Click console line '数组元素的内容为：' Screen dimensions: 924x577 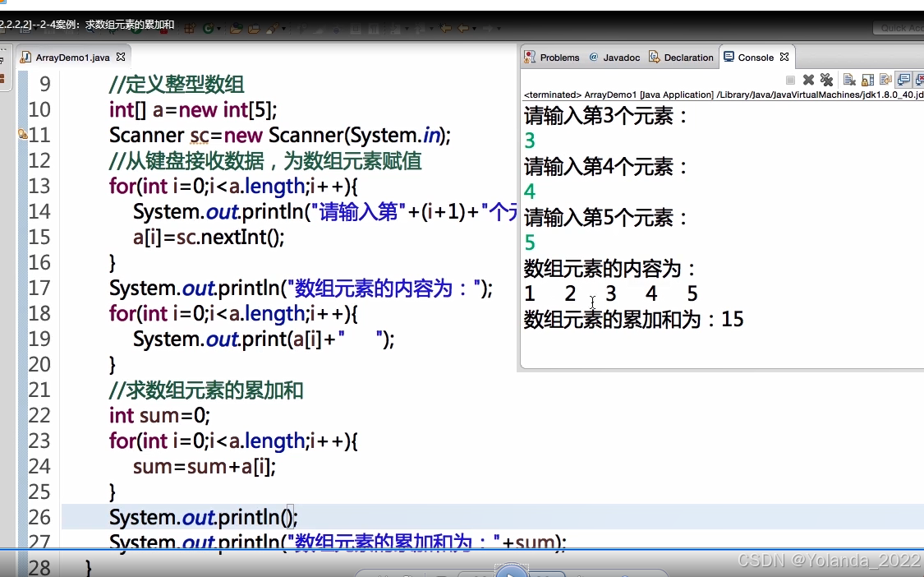click(610, 269)
